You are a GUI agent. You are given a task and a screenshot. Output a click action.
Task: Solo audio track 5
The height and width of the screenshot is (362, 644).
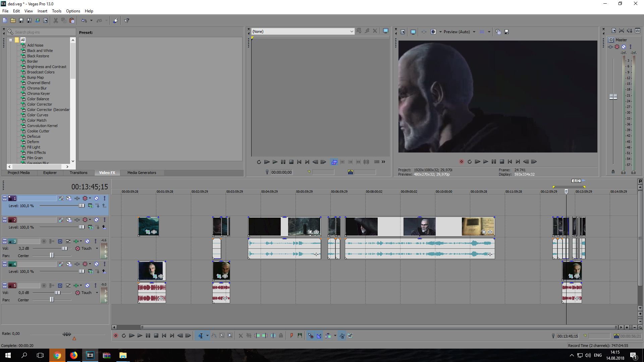[x=95, y=286]
